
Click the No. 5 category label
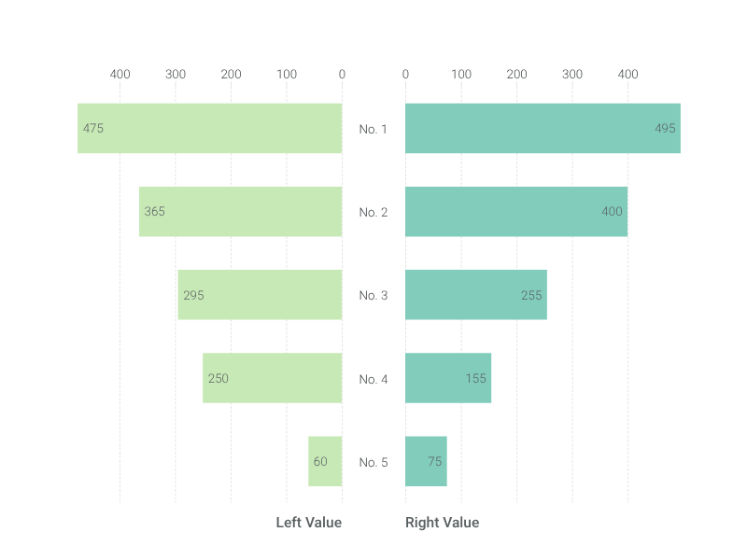(x=373, y=462)
